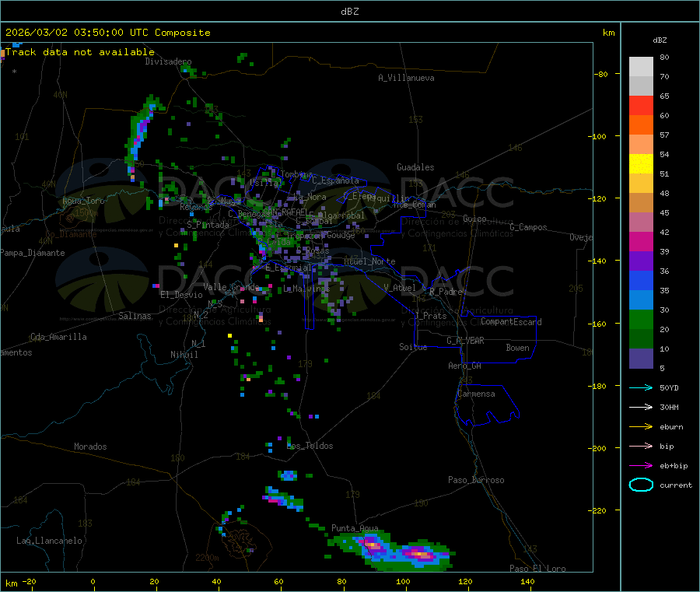Click the 'Agua_Toro' map label
This screenshot has height=592, width=700.
pyautogui.click(x=83, y=201)
